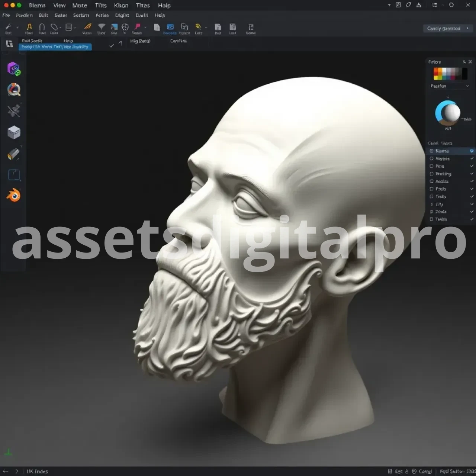The height and width of the screenshot is (476, 476).
Task: Expand the arrow beside the lasso tool
Action: pos(60,27)
